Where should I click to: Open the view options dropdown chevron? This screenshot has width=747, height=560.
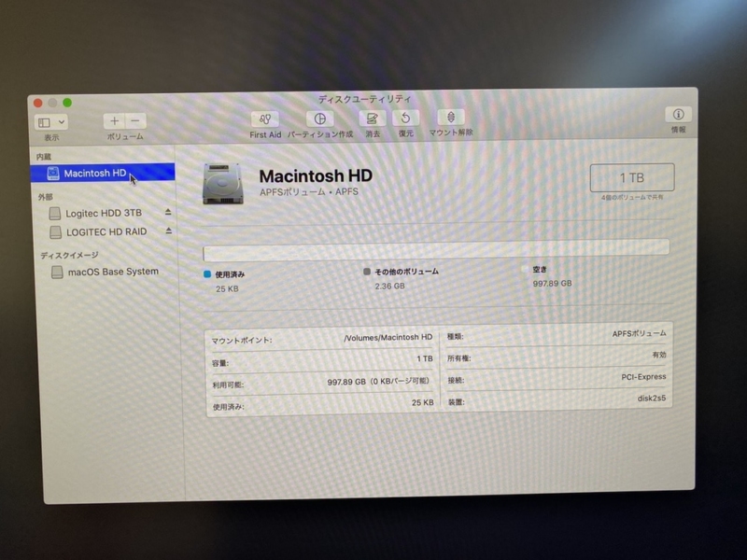62,122
